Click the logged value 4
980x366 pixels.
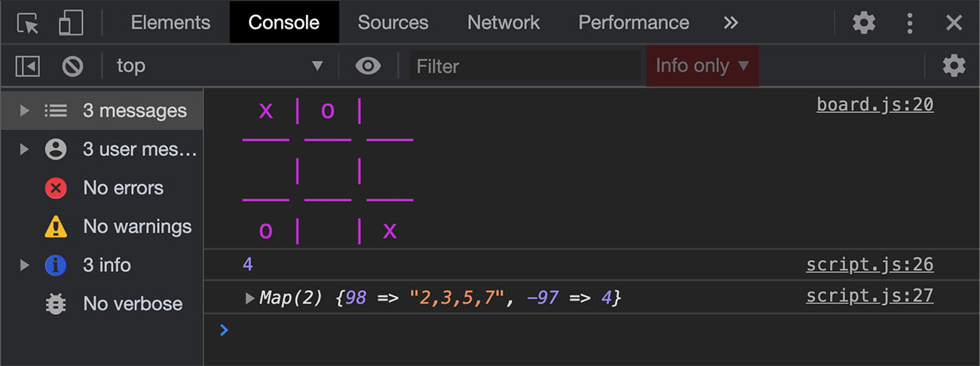click(x=248, y=264)
